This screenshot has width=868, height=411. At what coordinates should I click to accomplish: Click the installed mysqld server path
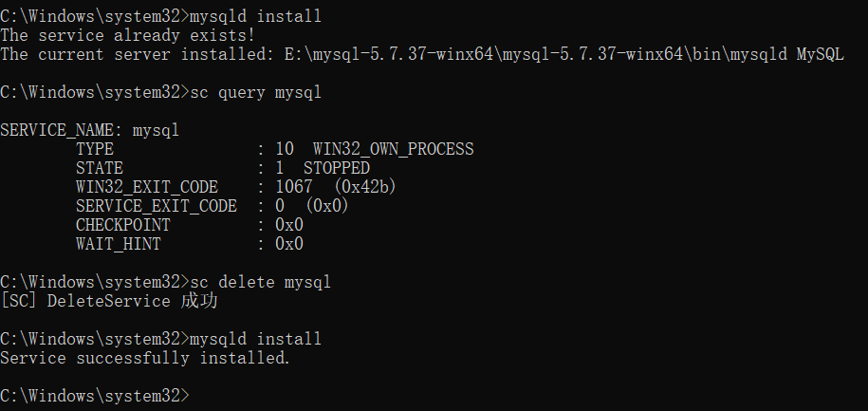click(x=541, y=54)
